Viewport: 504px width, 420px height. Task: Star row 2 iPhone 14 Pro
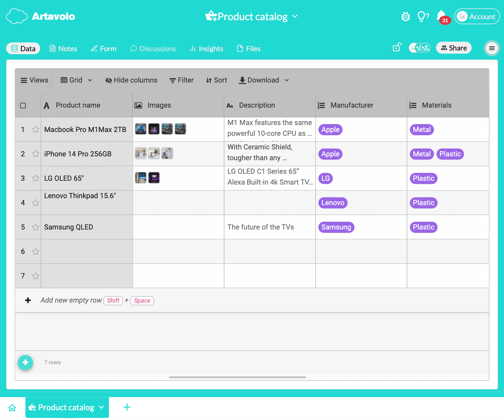[x=36, y=154]
